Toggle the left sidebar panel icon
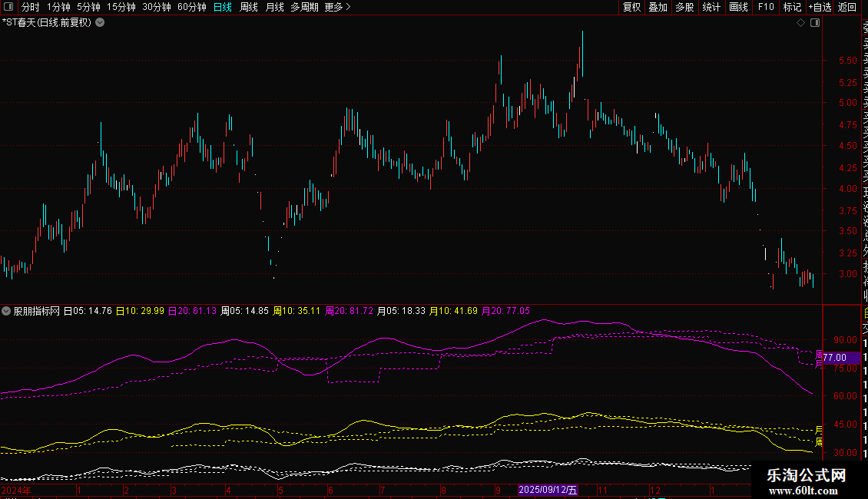 8,7
